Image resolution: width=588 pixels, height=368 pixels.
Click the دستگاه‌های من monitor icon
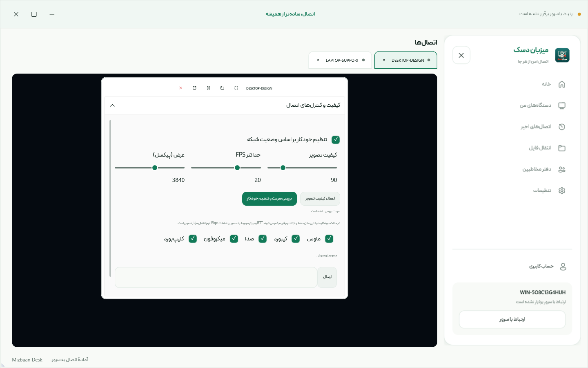coord(562,105)
